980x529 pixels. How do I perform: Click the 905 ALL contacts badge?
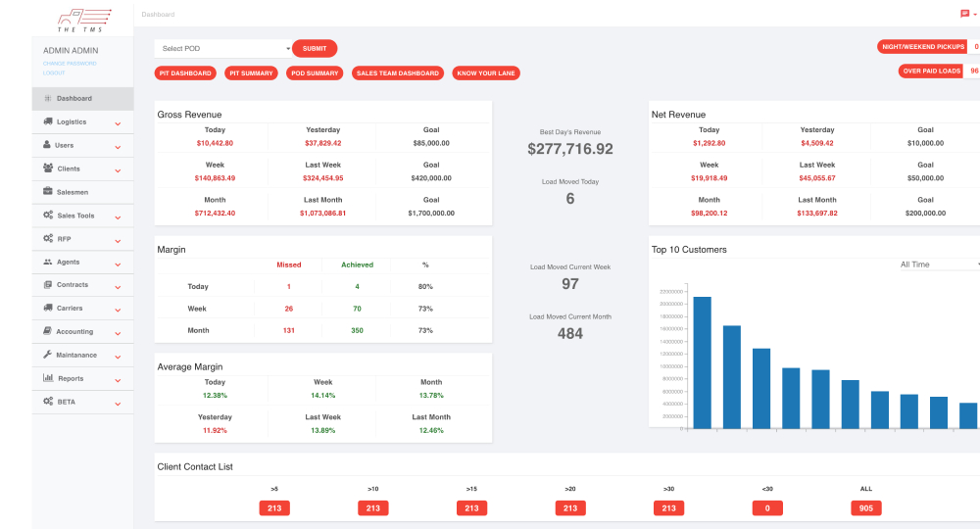coord(865,508)
